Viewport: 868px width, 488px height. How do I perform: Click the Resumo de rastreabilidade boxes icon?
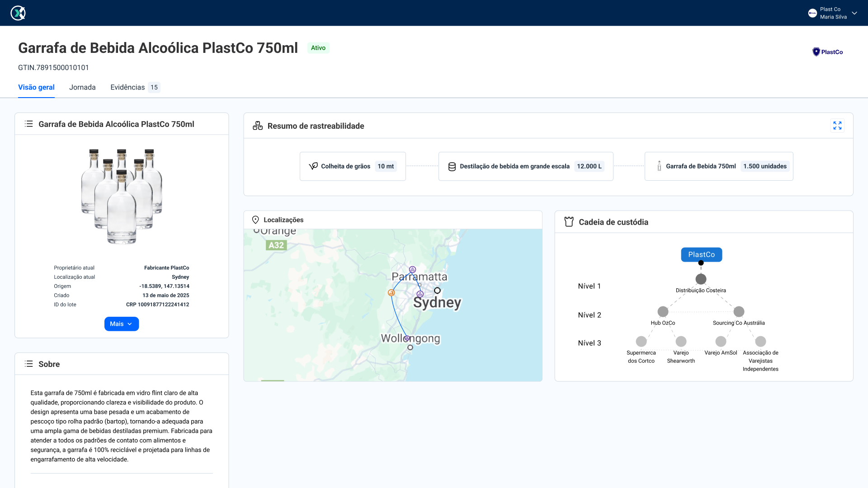coord(258,126)
